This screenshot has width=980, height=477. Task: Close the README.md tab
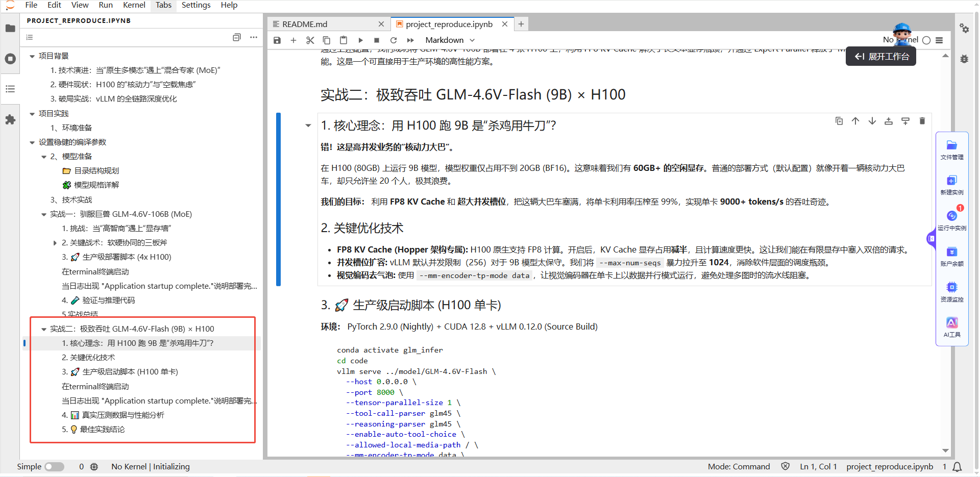tap(381, 24)
